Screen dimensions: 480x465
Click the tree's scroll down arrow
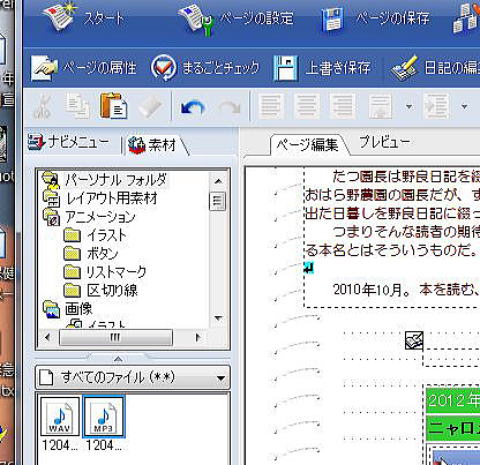pyautogui.click(x=218, y=318)
